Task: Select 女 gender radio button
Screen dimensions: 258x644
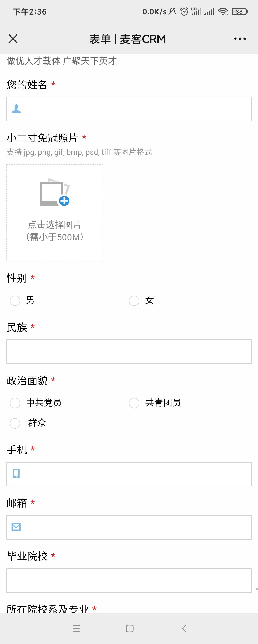Action: click(x=134, y=300)
